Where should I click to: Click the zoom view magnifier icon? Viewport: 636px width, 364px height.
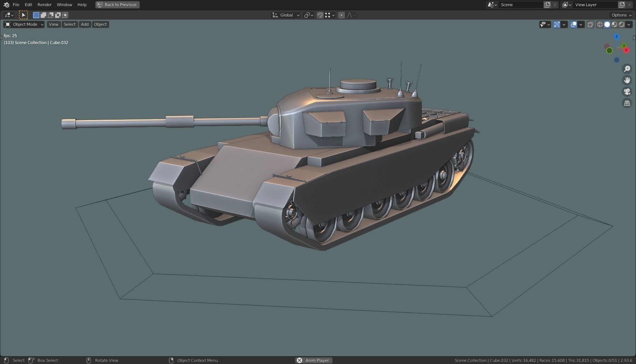[x=627, y=69]
